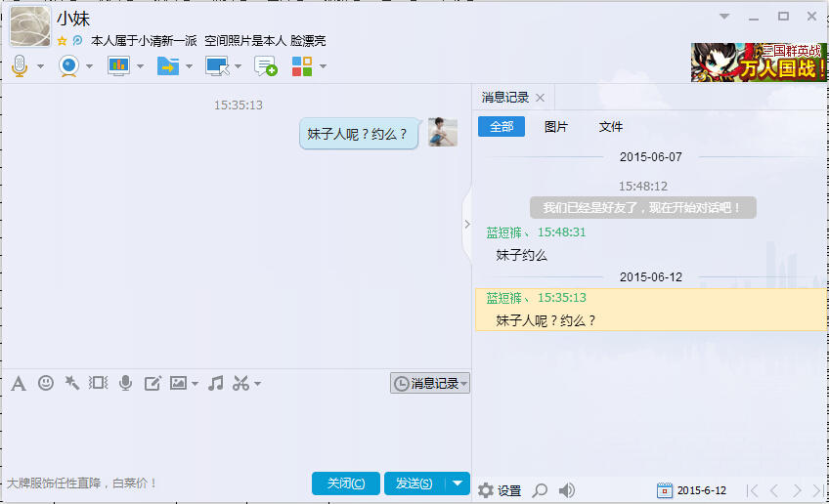Image resolution: width=829 pixels, height=504 pixels.
Task: Open the presentation demo screen icon
Action: (118, 66)
